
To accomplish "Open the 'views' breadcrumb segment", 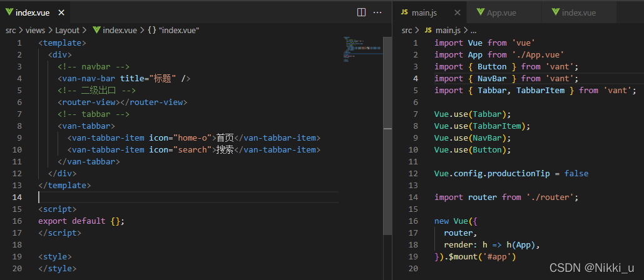I will pos(35,31).
